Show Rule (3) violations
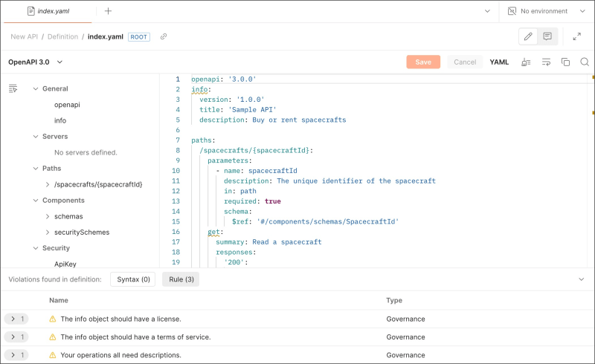Screen dimensions: 595x364 coord(181,279)
